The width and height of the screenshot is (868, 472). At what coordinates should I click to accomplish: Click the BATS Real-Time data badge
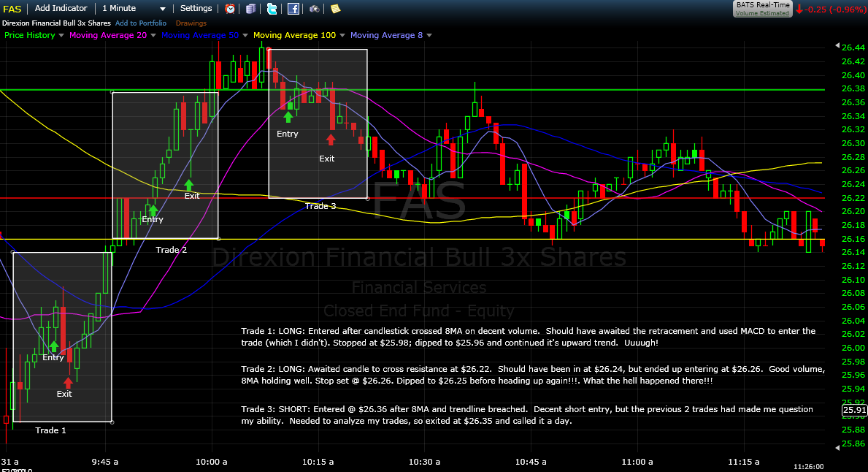pos(763,8)
